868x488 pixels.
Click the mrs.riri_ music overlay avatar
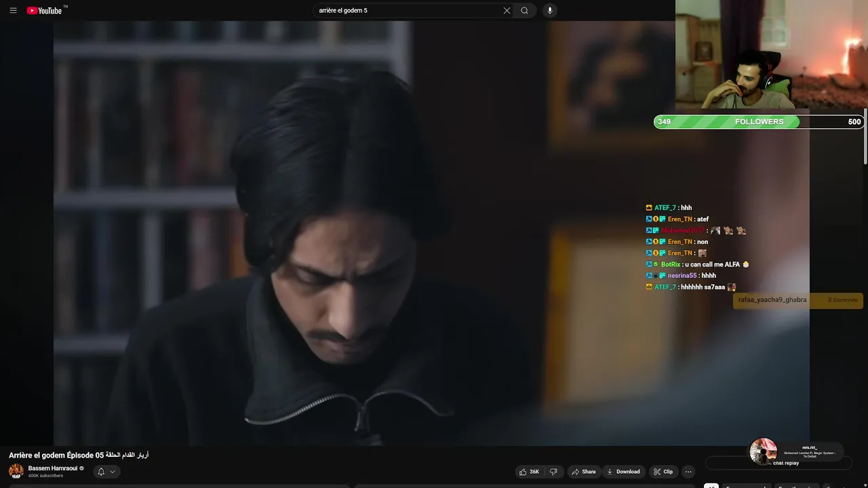click(x=764, y=451)
